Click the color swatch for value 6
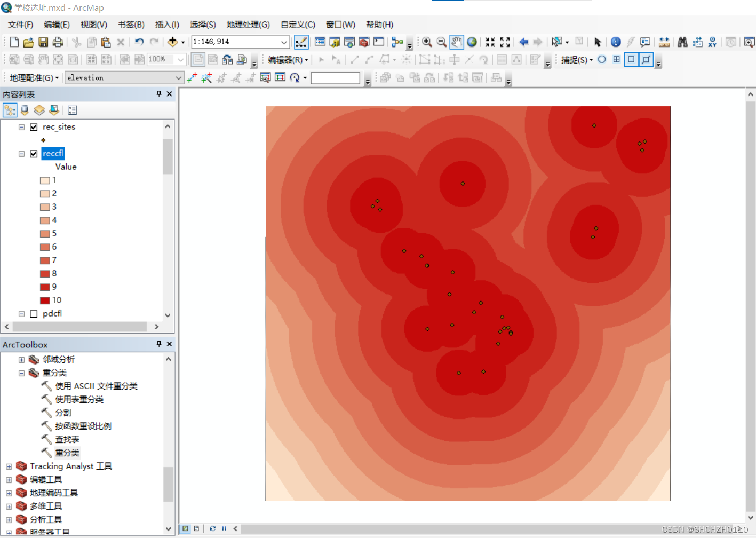Screen dimensions: 756x538 [x=45, y=247]
